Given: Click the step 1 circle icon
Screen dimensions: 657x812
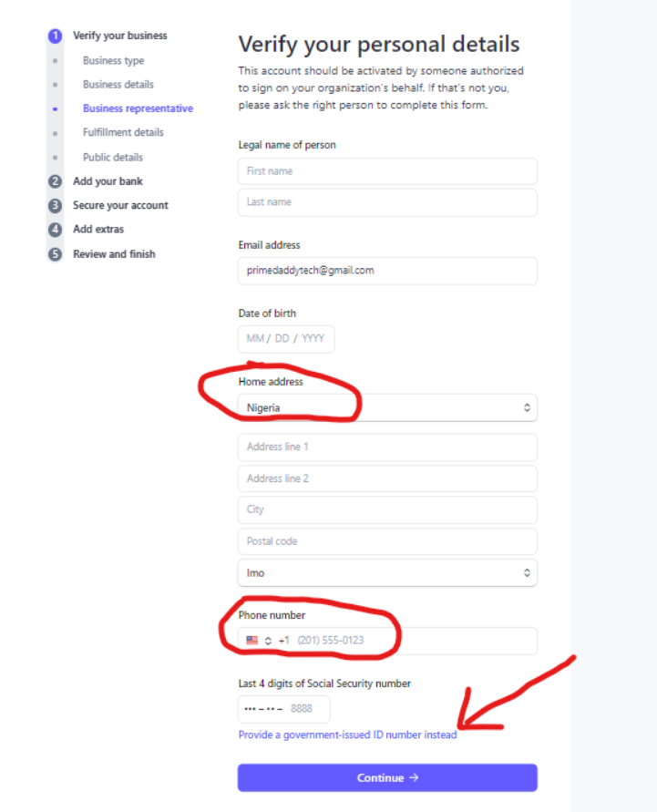Looking at the screenshot, I should pyautogui.click(x=55, y=36).
